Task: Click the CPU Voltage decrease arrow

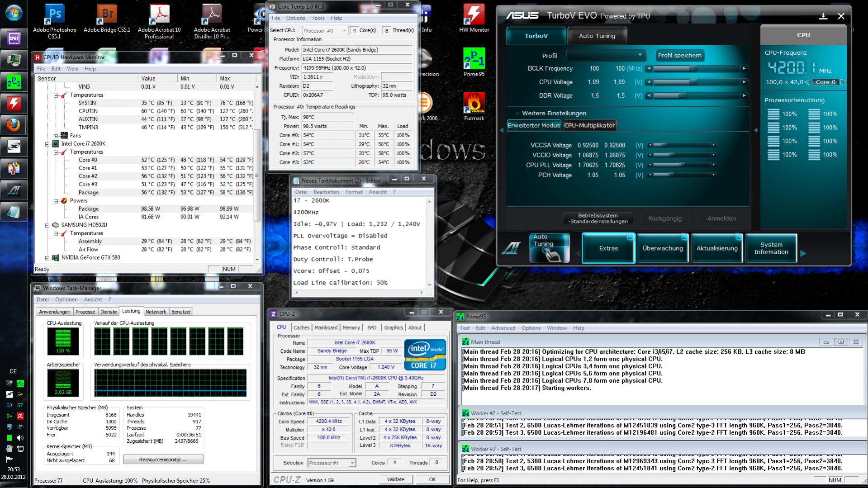Action: point(649,82)
